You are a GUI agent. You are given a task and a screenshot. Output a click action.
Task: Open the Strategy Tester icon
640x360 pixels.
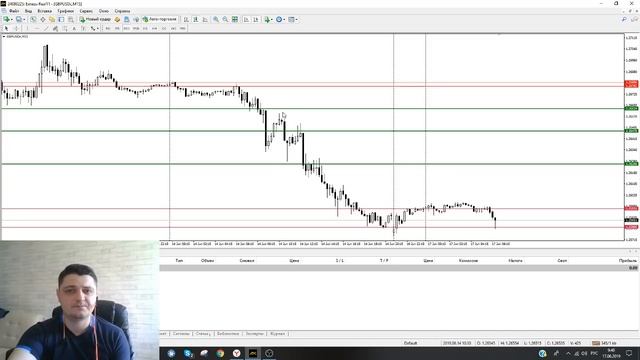[71, 19]
